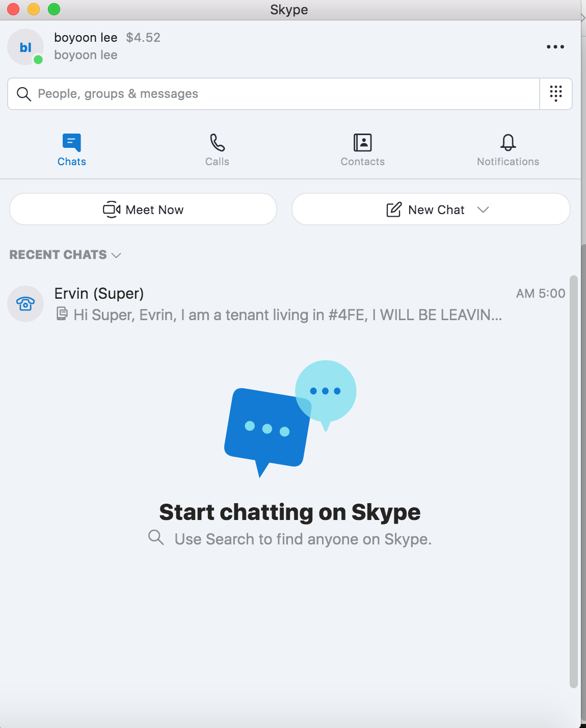Minimize Skype using yellow window button
Viewport: 586px width, 728px height.
coord(34,9)
